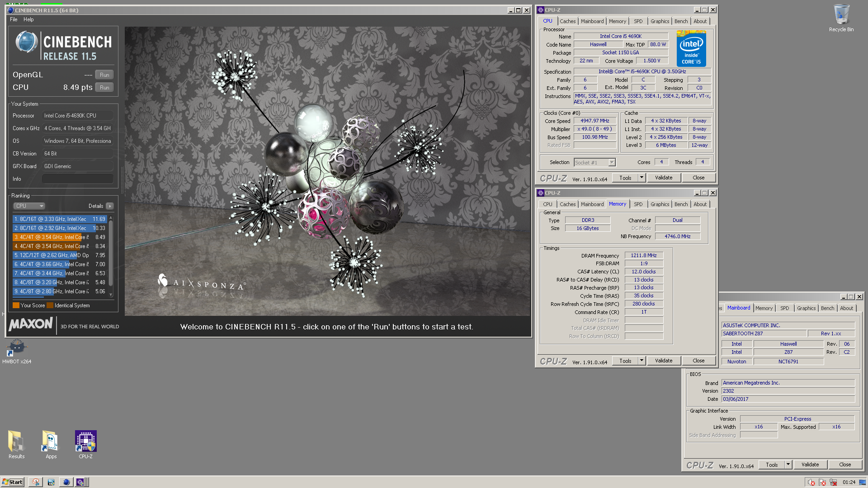This screenshot has height=488, width=868.
Task: Open Memory tab in Mainboard CPU-Z window
Action: [x=764, y=308]
